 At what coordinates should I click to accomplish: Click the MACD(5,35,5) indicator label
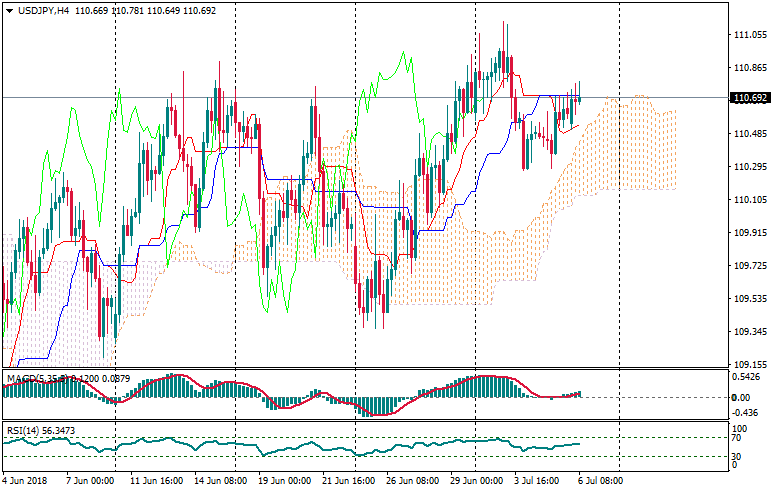tap(36, 379)
